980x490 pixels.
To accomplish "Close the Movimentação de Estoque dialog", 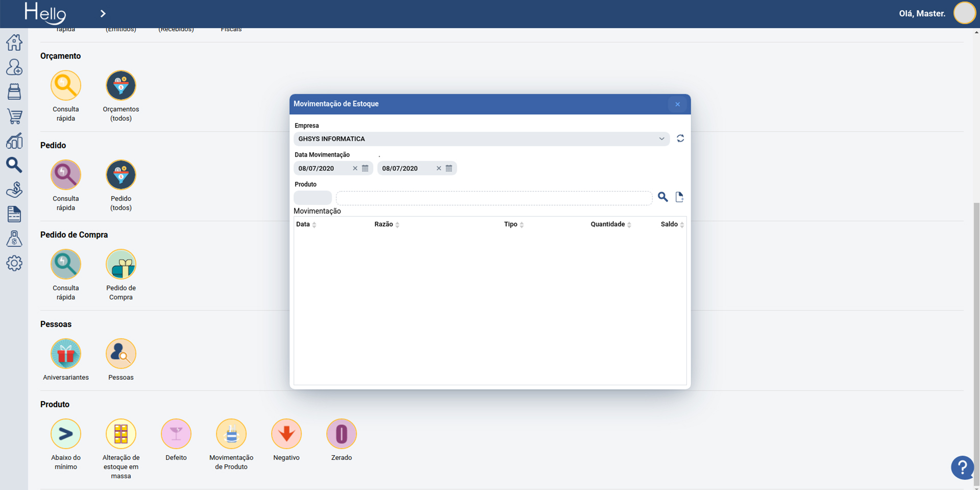I will (x=677, y=104).
